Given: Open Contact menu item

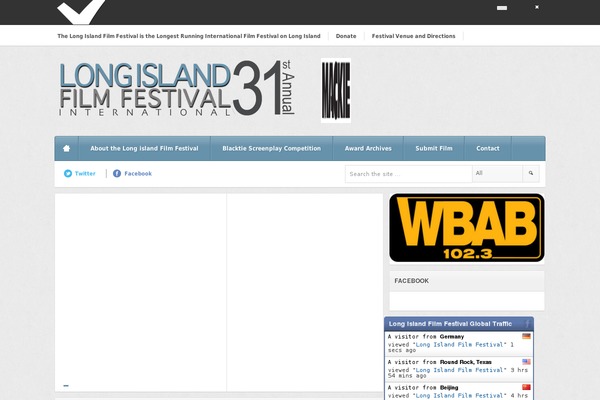Looking at the screenshot, I should (x=488, y=149).
